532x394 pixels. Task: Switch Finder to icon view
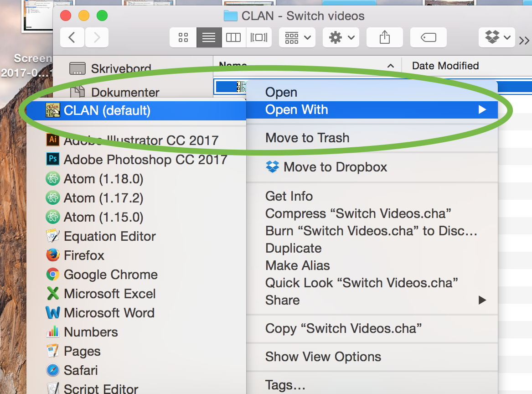183,37
